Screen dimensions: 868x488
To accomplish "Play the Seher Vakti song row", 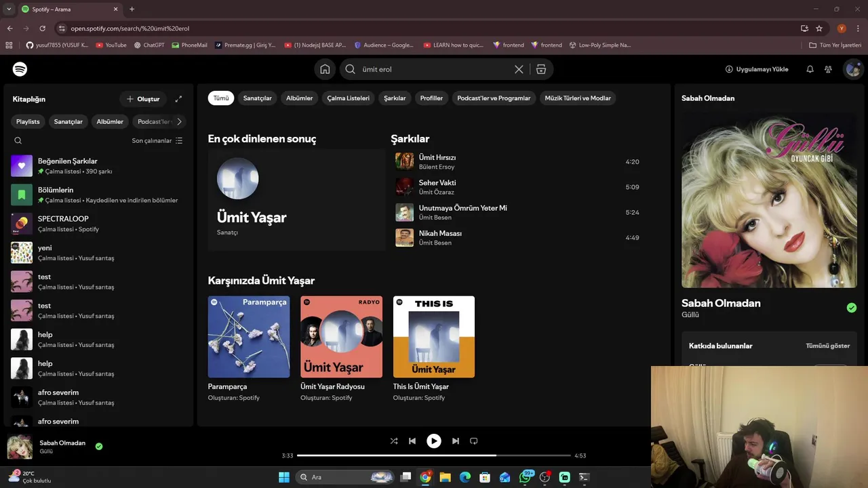I will point(517,187).
